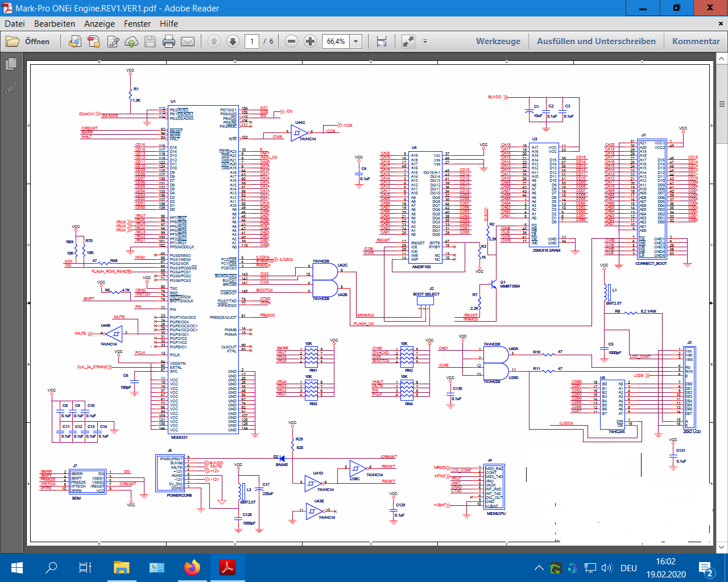Show hidden system tray icons
The image size is (728, 582).
coord(539,568)
